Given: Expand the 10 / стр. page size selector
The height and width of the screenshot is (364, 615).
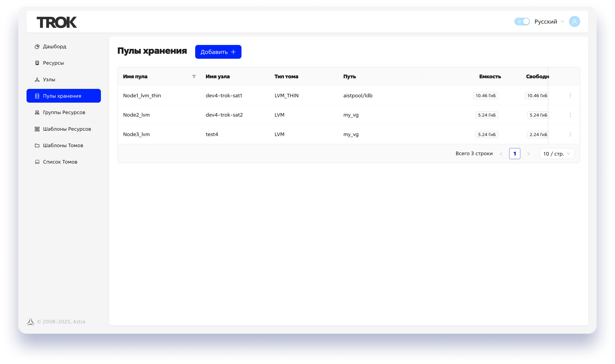Looking at the screenshot, I should (557, 154).
